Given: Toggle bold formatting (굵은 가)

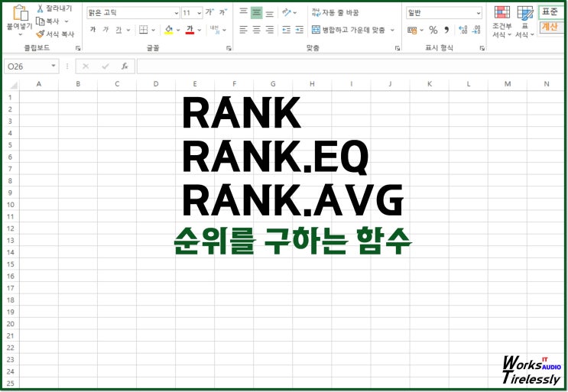Looking at the screenshot, I should click(x=93, y=30).
